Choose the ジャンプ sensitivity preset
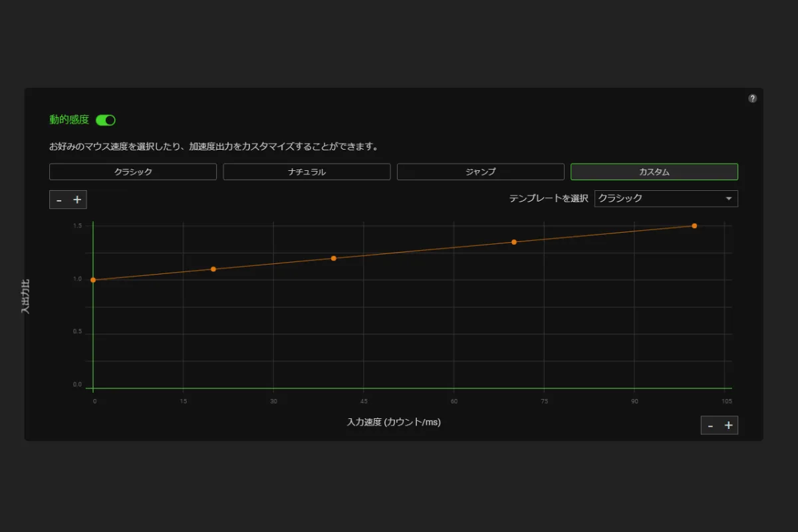Viewport: 798px width, 532px height. (x=480, y=172)
